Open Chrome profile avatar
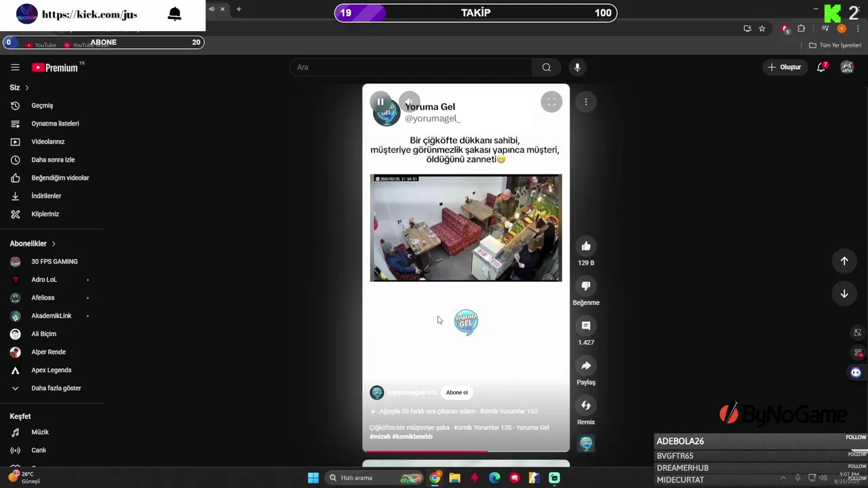Viewport: 868px width, 488px height. pyautogui.click(x=842, y=28)
